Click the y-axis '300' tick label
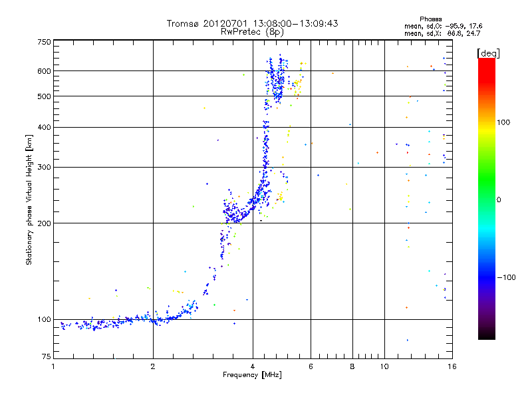This screenshot has height=399, width=532. (44, 168)
